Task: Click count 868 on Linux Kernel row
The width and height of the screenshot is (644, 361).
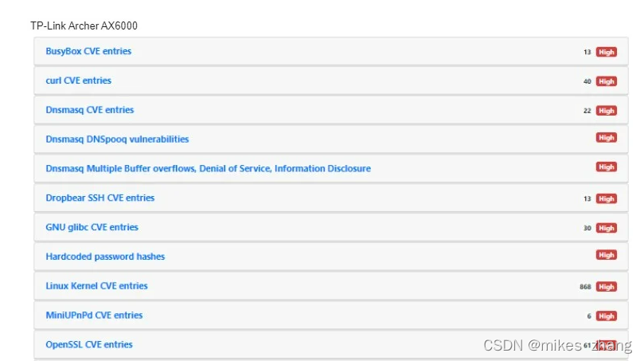Action: [x=585, y=287]
